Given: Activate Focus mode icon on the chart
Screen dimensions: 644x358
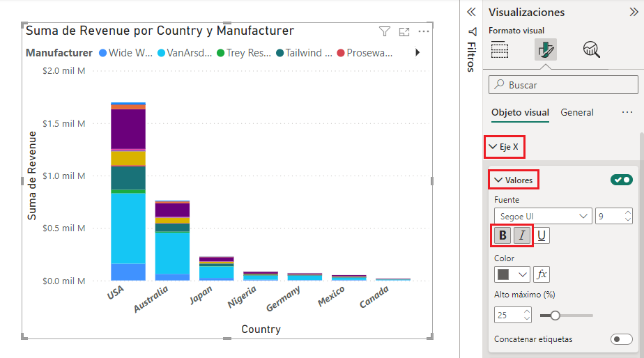Looking at the screenshot, I should point(404,31).
